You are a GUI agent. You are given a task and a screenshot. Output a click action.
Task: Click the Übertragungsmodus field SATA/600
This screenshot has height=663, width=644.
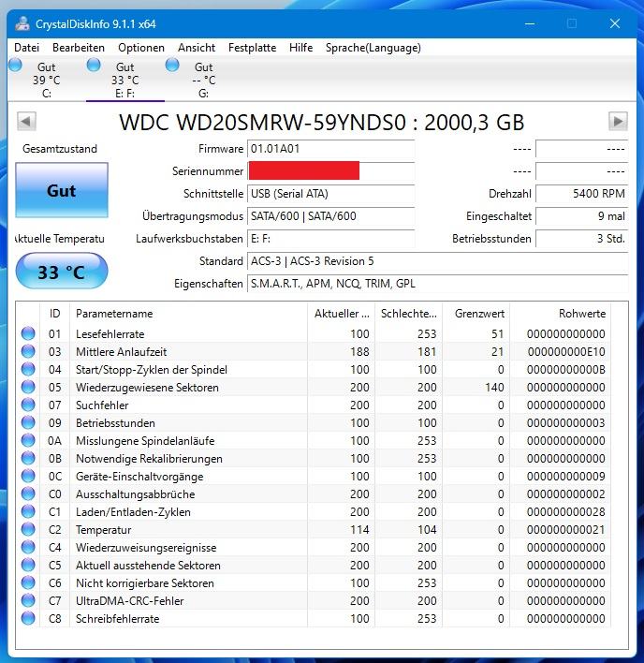click(x=330, y=216)
